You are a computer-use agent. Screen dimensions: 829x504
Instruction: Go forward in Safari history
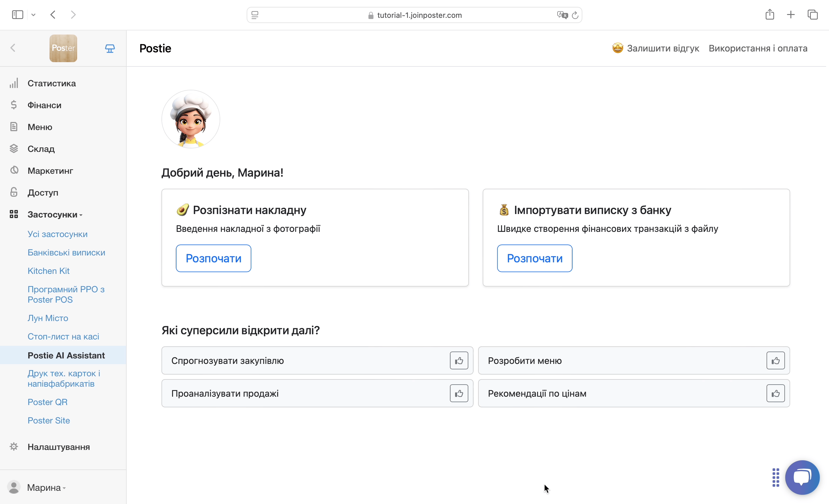click(x=73, y=15)
